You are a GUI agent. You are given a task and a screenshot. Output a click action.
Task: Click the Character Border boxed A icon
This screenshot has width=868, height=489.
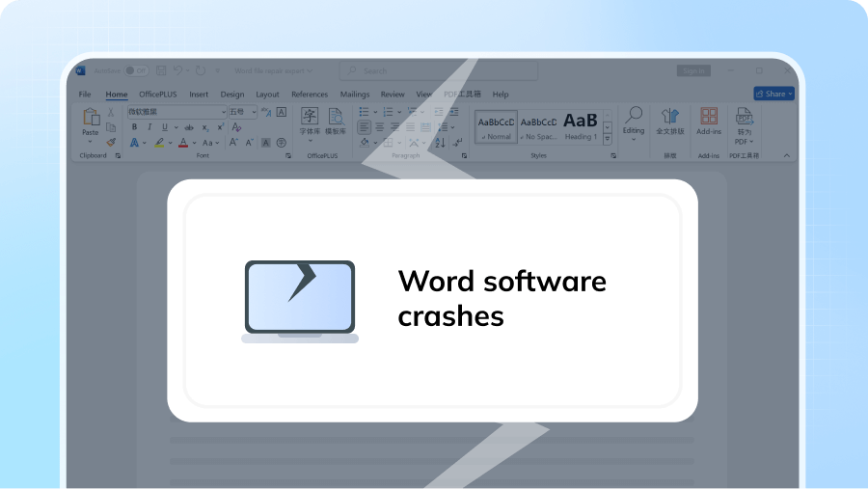282,112
